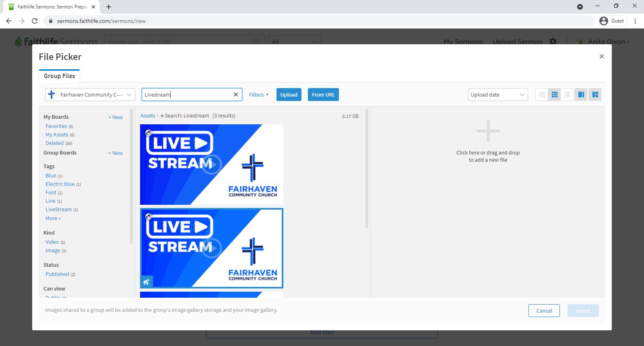Image resolution: width=644 pixels, height=346 pixels.
Task: Click the sidebar vertical scrollbar
Action: pyautogui.click(x=131, y=176)
